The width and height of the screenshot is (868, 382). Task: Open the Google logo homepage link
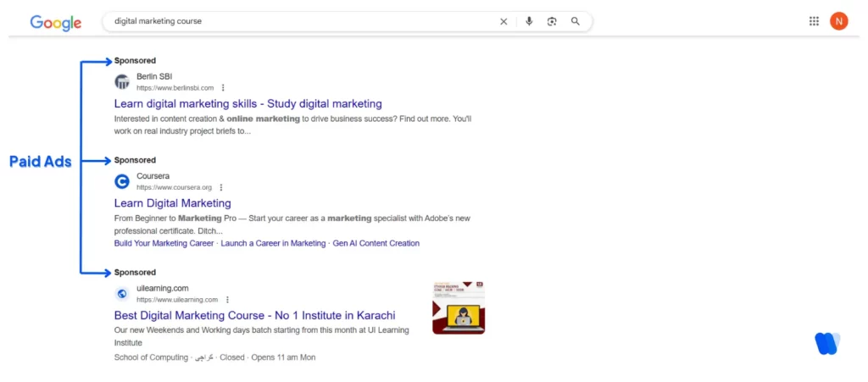(55, 22)
